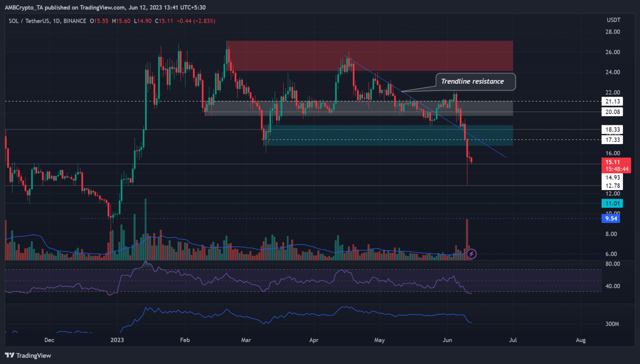Click the 300M indicator scale label

point(612,324)
